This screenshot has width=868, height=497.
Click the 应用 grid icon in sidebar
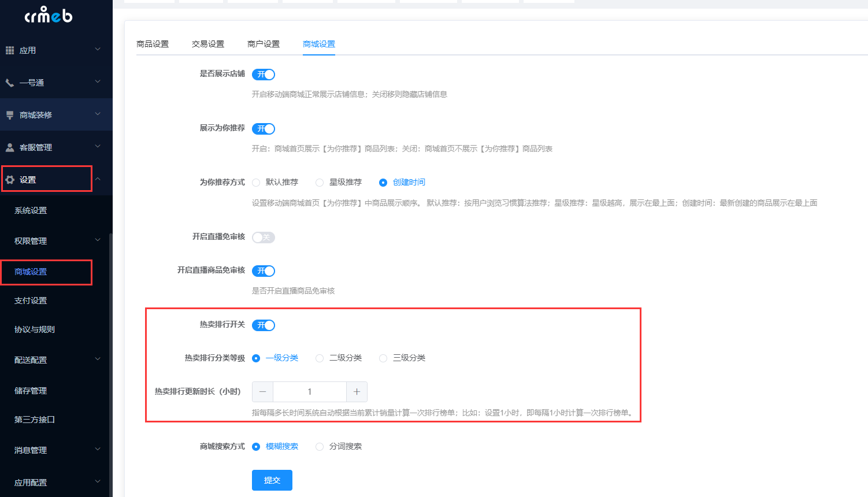(10, 50)
